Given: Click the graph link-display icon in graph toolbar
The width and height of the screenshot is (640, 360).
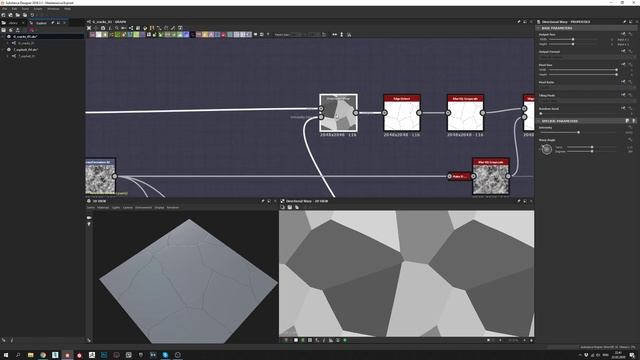Looking at the screenshot, I should point(131,28).
